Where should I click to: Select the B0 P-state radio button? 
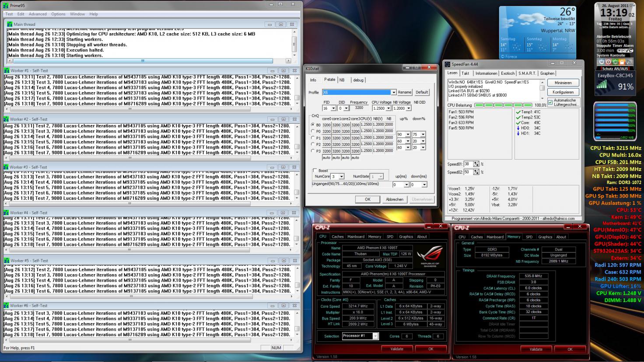point(313,125)
